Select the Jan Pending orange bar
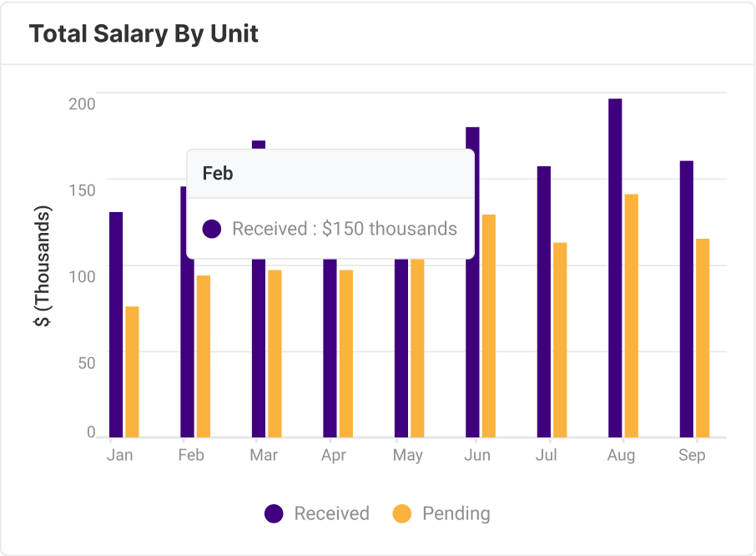Screen dimensions: 756x556 (x=132, y=372)
